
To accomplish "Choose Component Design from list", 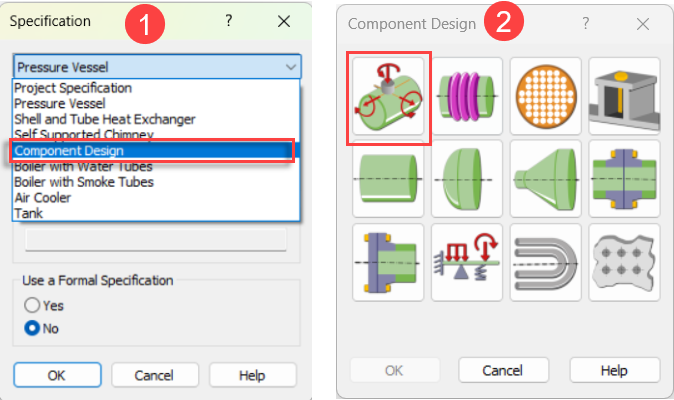I will 70,150.
